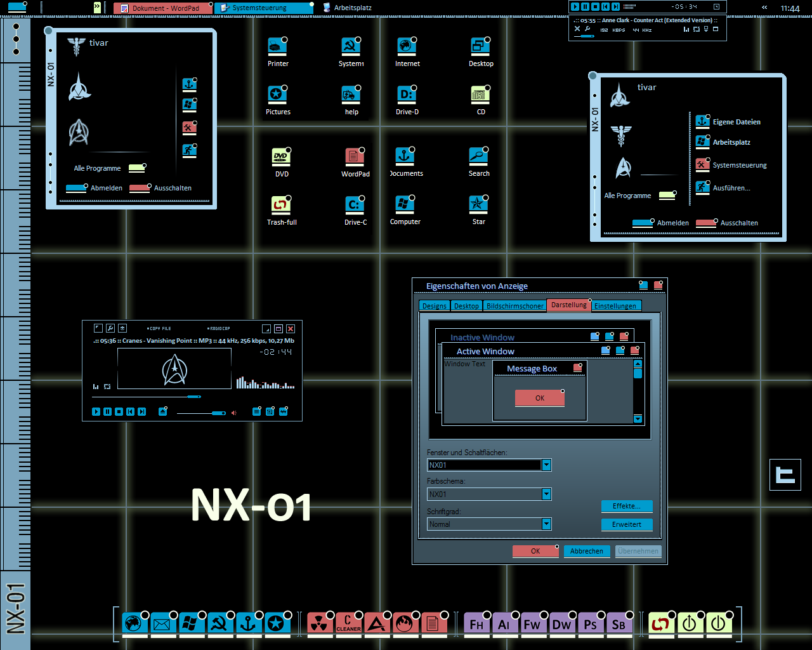Open the Printer desktop icon

[278, 52]
